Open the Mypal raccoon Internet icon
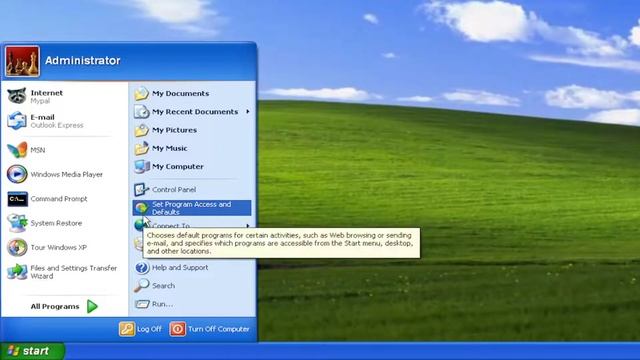640x360 pixels. pos(17,96)
